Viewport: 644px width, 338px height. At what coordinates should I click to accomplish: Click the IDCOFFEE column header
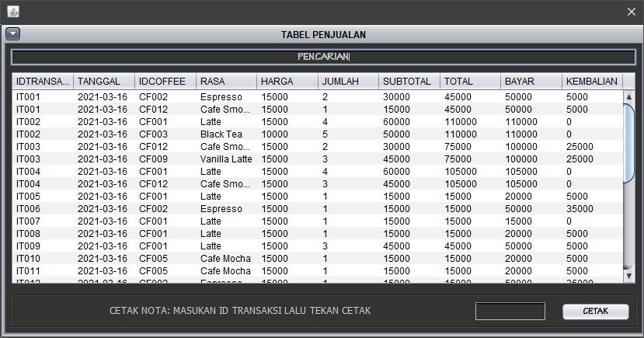pyautogui.click(x=165, y=82)
